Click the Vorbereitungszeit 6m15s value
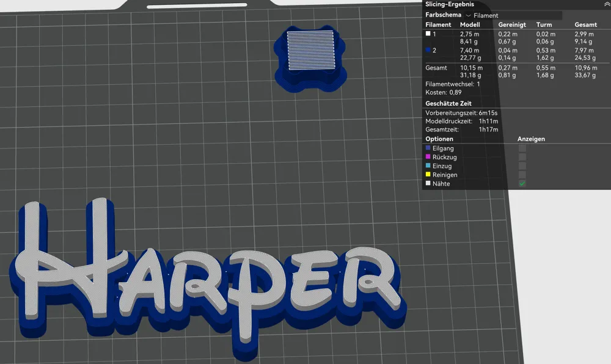 [488, 113]
